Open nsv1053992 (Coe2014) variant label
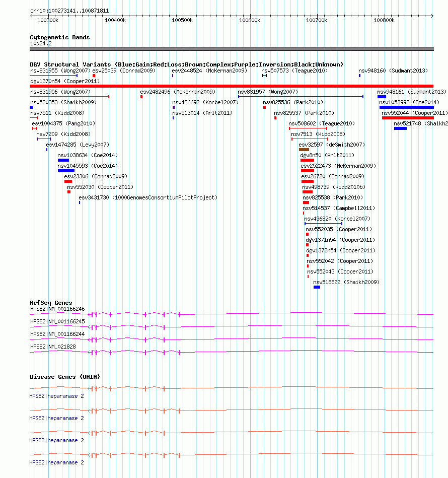This screenshot has width=448, height=478. tap(409, 102)
